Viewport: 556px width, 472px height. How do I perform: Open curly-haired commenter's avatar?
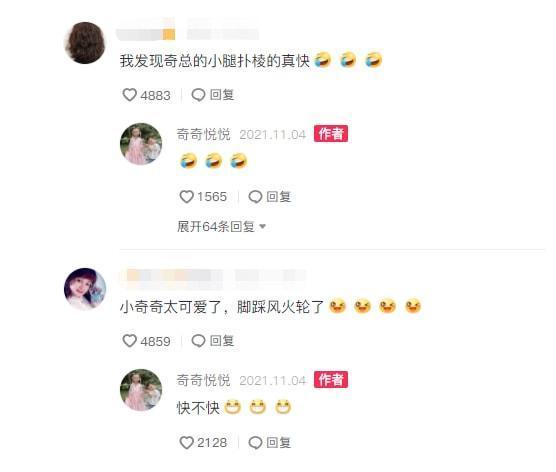[x=85, y=43]
